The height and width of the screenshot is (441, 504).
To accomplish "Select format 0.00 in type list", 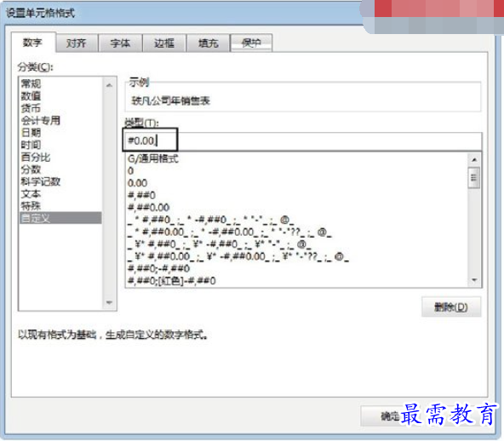I will (x=297, y=183).
